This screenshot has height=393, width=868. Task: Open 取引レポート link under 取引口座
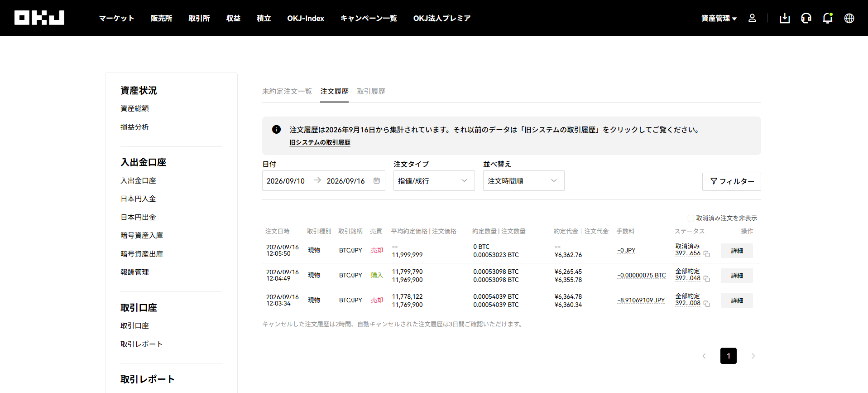[142, 344]
